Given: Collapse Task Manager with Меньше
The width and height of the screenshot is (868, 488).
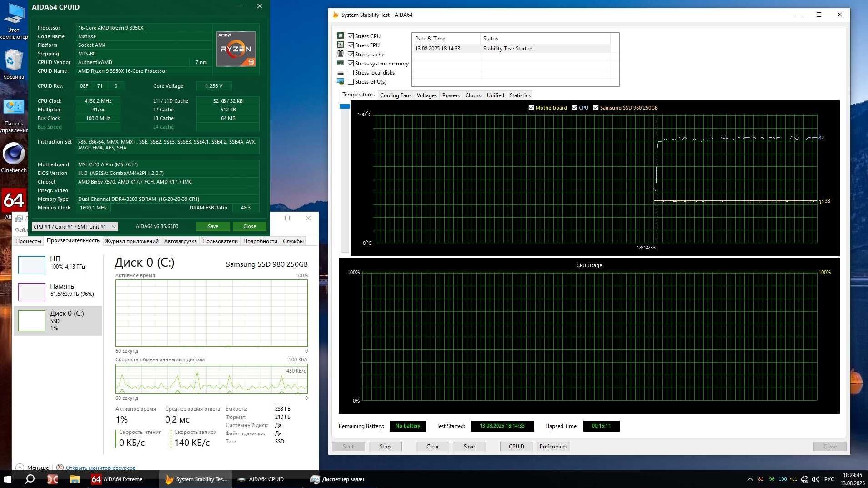Looking at the screenshot, I should coord(33,468).
